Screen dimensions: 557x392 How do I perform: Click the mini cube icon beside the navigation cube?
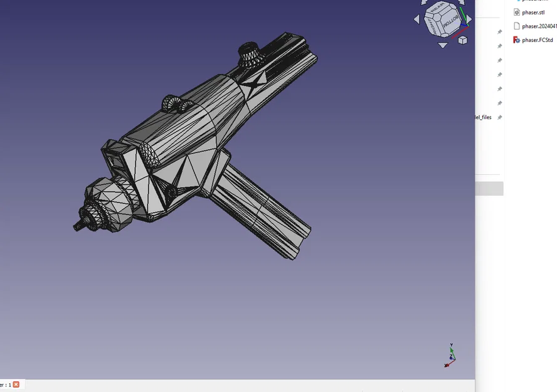pos(462,40)
